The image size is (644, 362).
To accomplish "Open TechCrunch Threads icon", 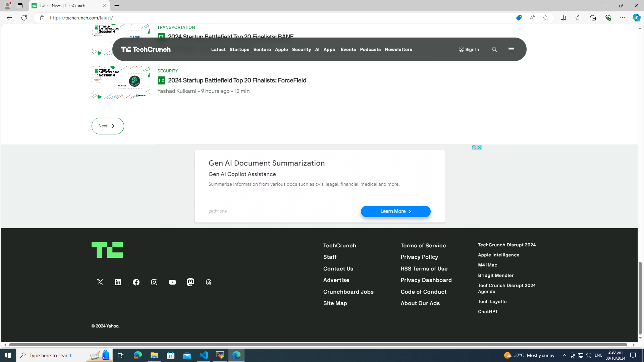I will point(209,282).
